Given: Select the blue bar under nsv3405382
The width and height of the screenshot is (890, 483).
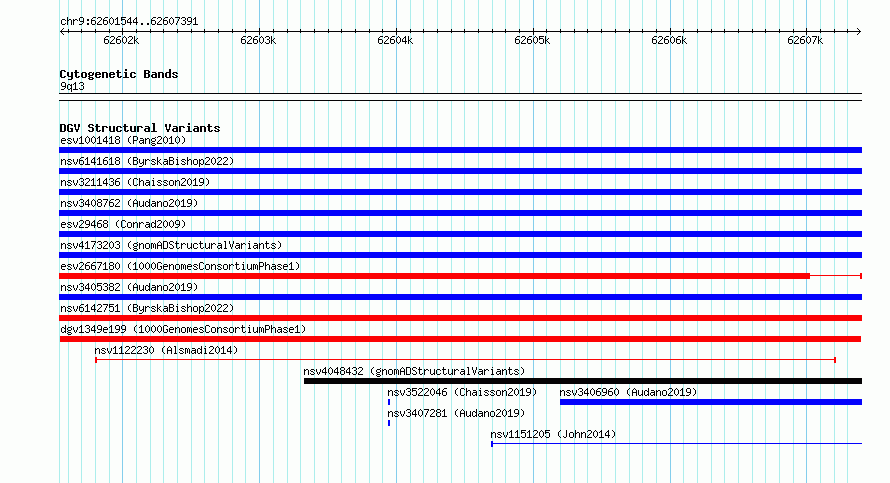Looking at the screenshot, I should [460, 297].
